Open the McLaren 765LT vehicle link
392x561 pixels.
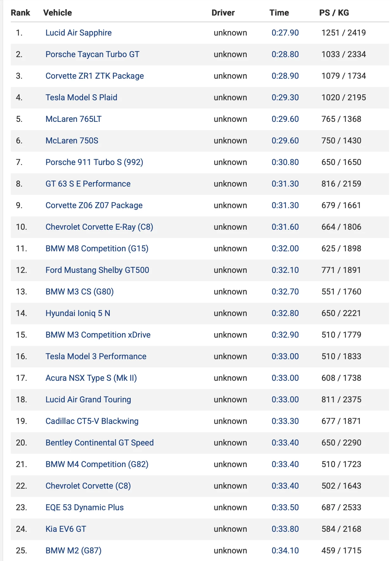74,119
